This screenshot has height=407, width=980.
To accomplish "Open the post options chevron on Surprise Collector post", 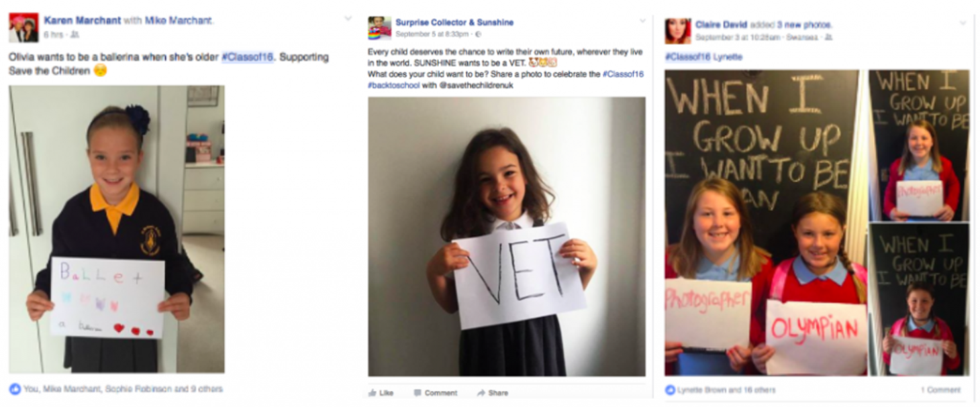I will pos(642,21).
